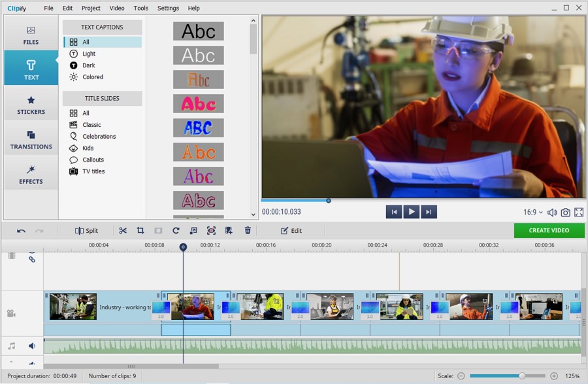The height and width of the screenshot is (384, 588).
Task: Open the Tools menu
Action: tap(140, 9)
